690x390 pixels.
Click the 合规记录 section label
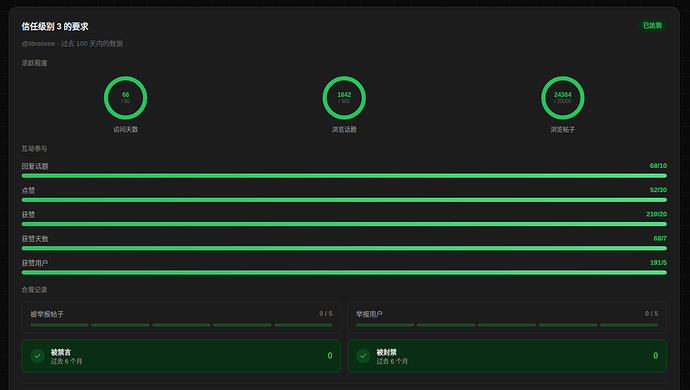(x=34, y=290)
